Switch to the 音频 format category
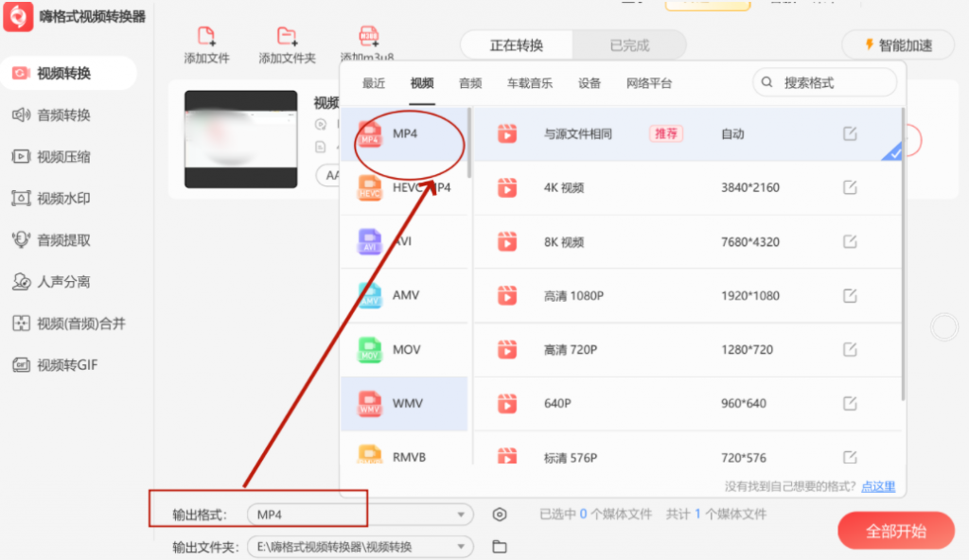Image resolution: width=969 pixels, height=560 pixels. pos(469,82)
